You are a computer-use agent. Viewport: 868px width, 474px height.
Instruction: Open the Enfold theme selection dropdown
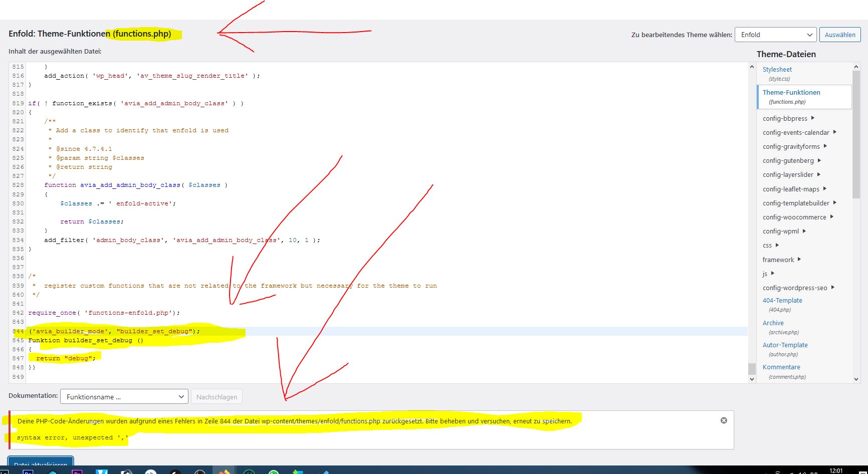pyautogui.click(x=775, y=35)
